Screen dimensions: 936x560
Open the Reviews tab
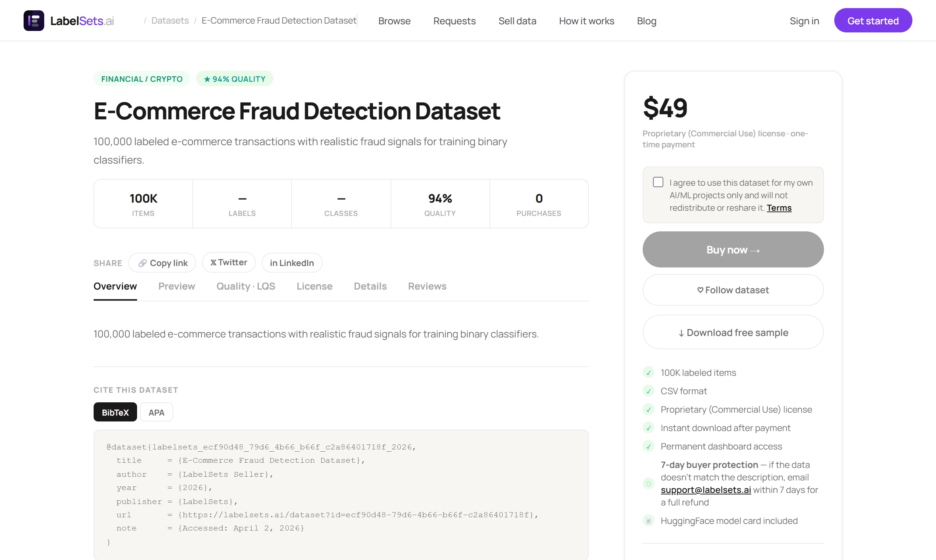coord(427,286)
